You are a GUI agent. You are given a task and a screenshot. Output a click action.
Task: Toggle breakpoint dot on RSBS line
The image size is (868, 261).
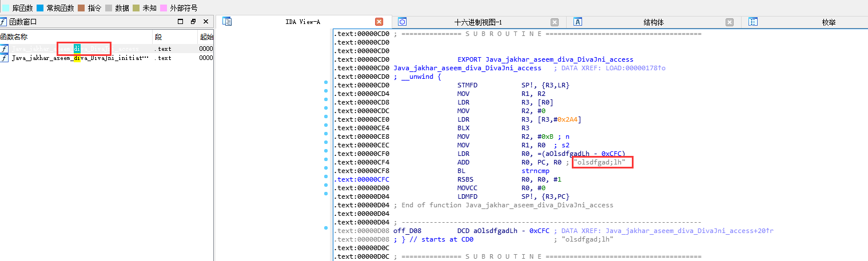[x=326, y=177]
